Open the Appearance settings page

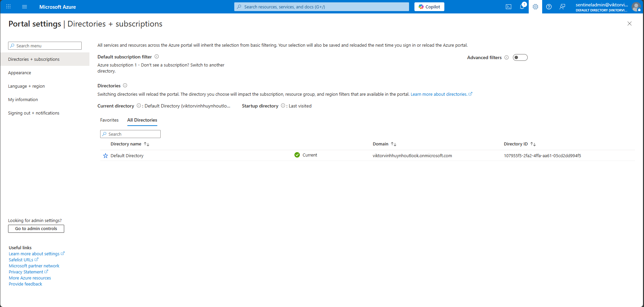pyautogui.click(x=45, y=73)
